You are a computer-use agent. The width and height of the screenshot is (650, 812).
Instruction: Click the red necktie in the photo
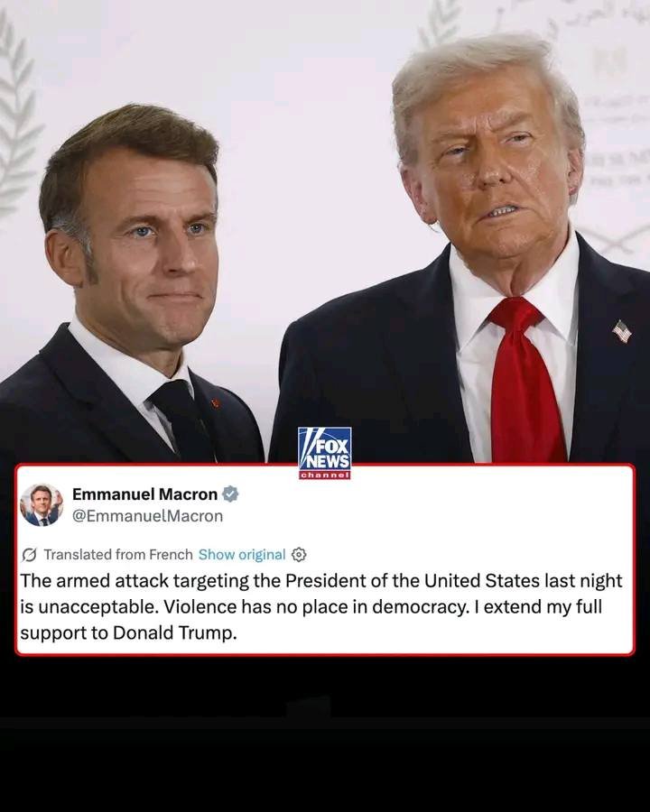(525, 380)
